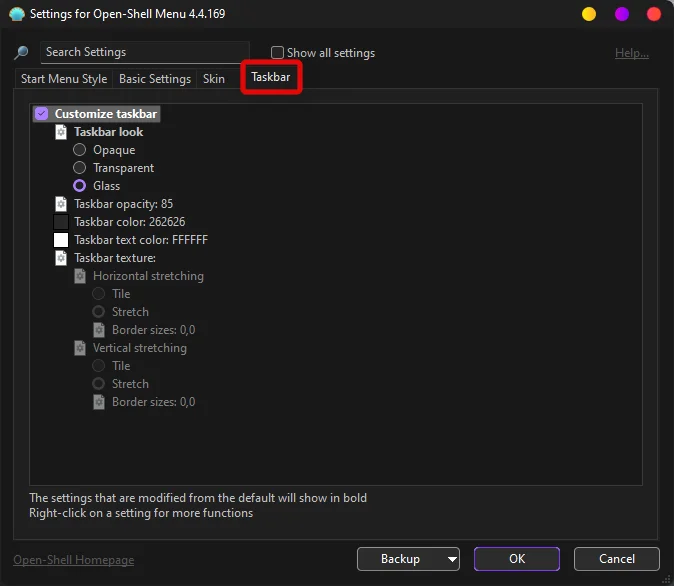Enable the Show all settings checkbox
Screen dimensions: 674x586
click(x=278, y=53)
